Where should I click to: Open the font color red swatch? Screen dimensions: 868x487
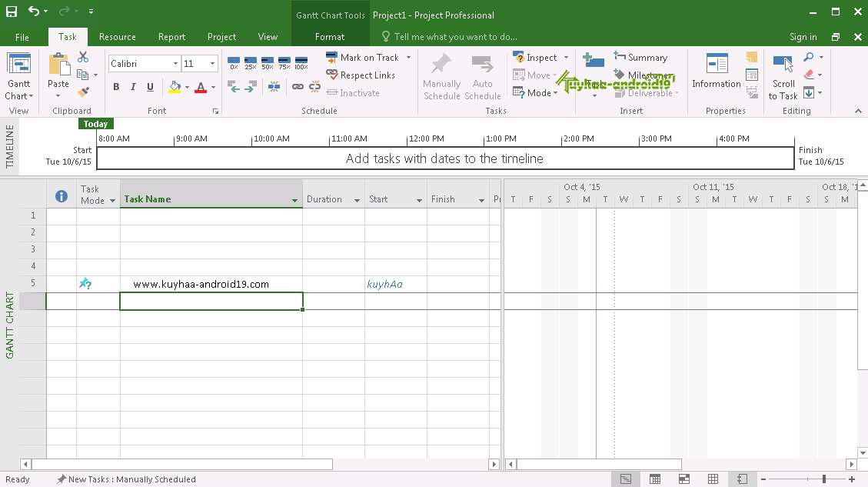click(x=201, y=87)
